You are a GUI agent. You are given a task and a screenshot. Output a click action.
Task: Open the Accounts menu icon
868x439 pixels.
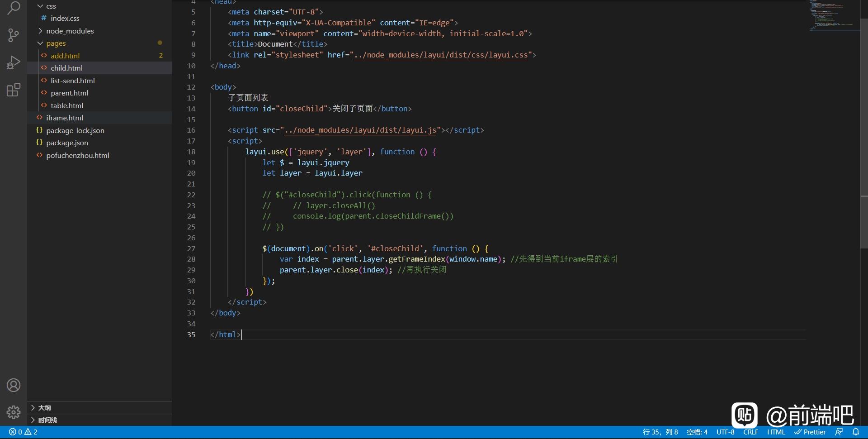[x=14, y=385]
